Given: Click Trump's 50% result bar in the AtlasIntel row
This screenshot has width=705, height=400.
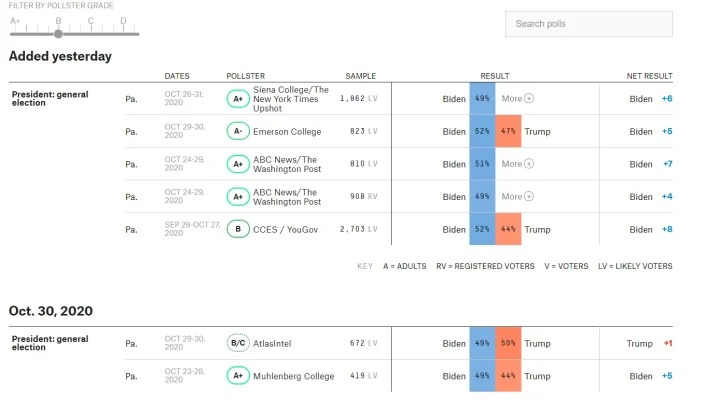Looking at the screenshot, I should [x=508, y=344].
